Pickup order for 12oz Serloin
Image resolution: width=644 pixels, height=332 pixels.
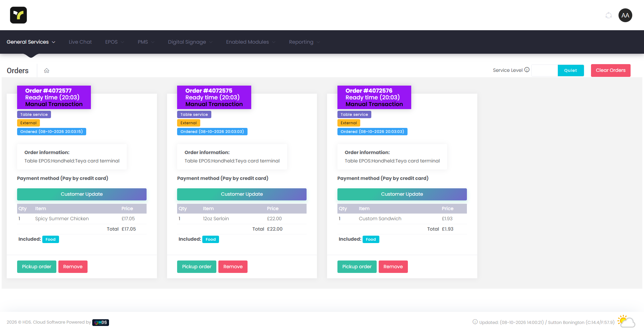pos(197,267)
